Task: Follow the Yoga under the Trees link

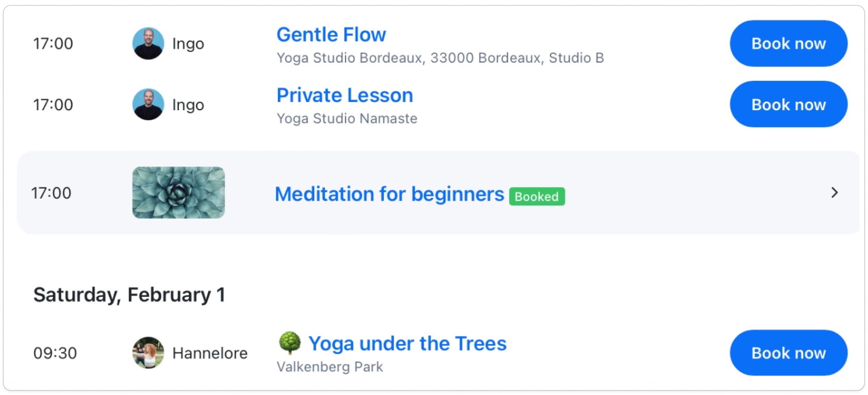Action: coord(407,344)
